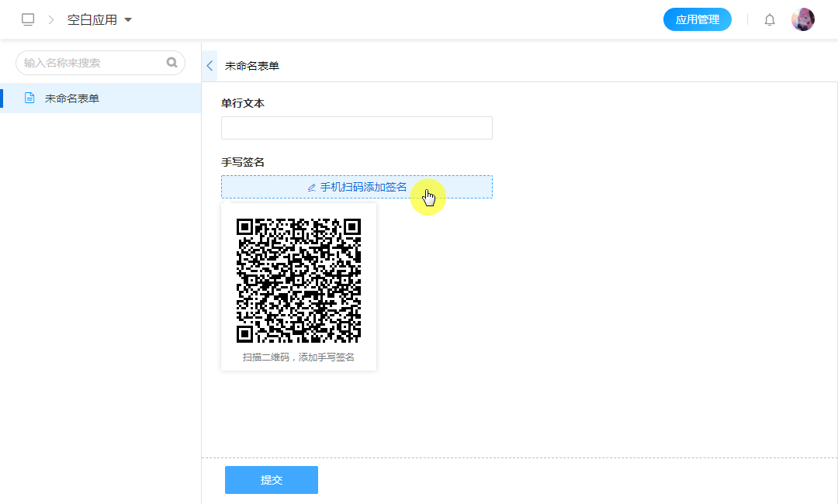Click the 空白应用 application name
The image size is (838, 504).
(92, 19)
